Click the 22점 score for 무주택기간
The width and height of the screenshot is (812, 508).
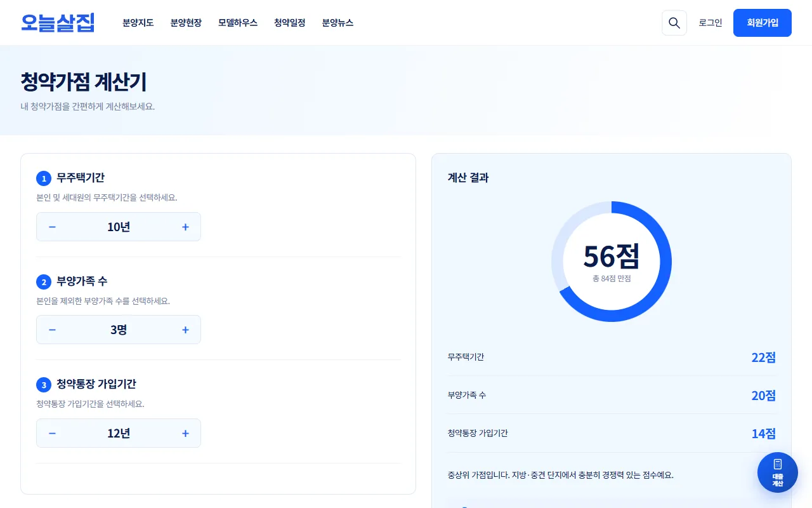(x=764, y=357)
